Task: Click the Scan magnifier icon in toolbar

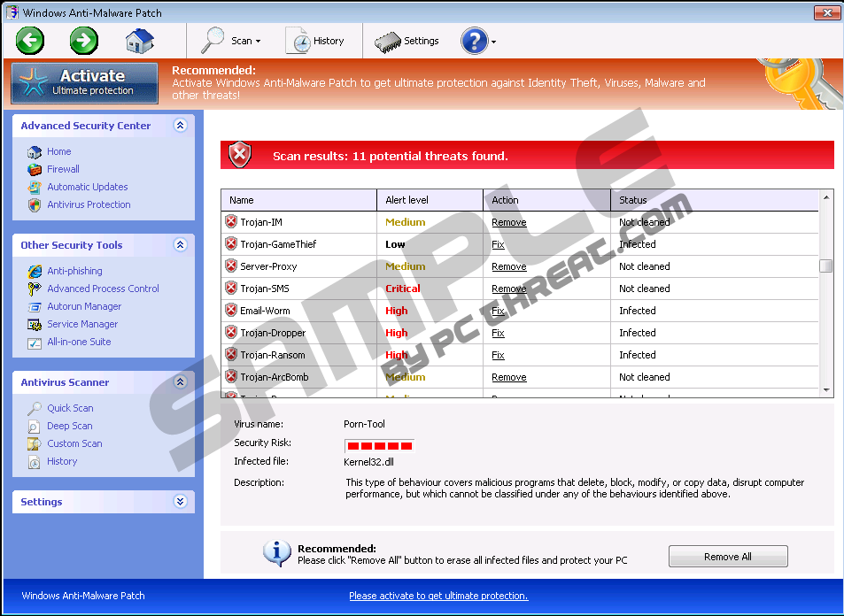Action: pyautogui.click(x=212, y=41)
